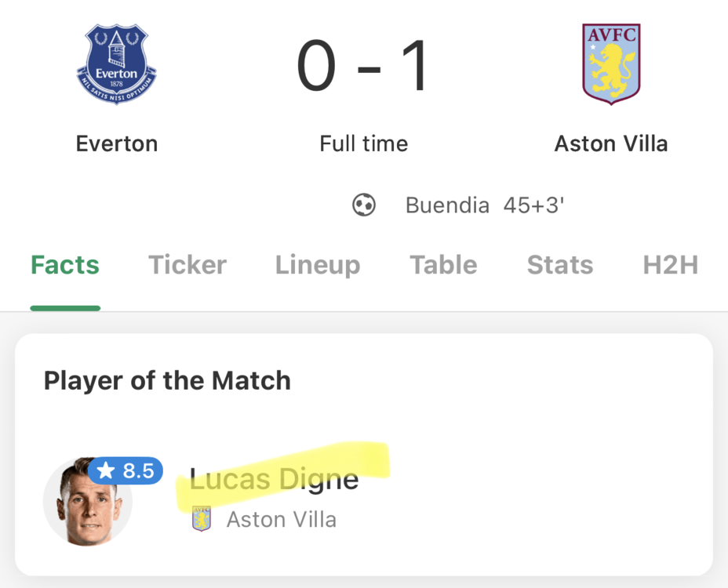Tap the 0 - 1 match score
The width and height of the screenshot is (728, 588).
[x=363, y=67]
